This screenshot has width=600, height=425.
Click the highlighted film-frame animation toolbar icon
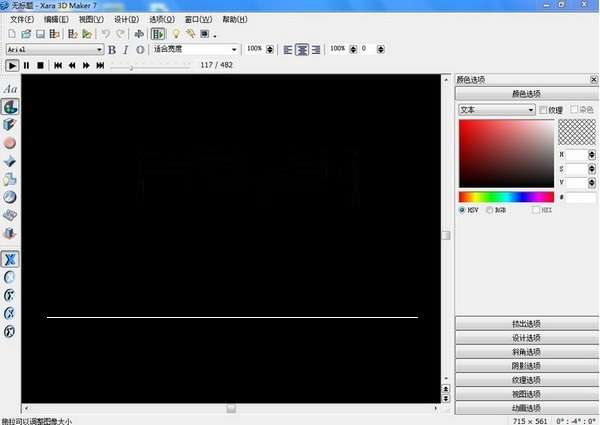coord(158,34)
